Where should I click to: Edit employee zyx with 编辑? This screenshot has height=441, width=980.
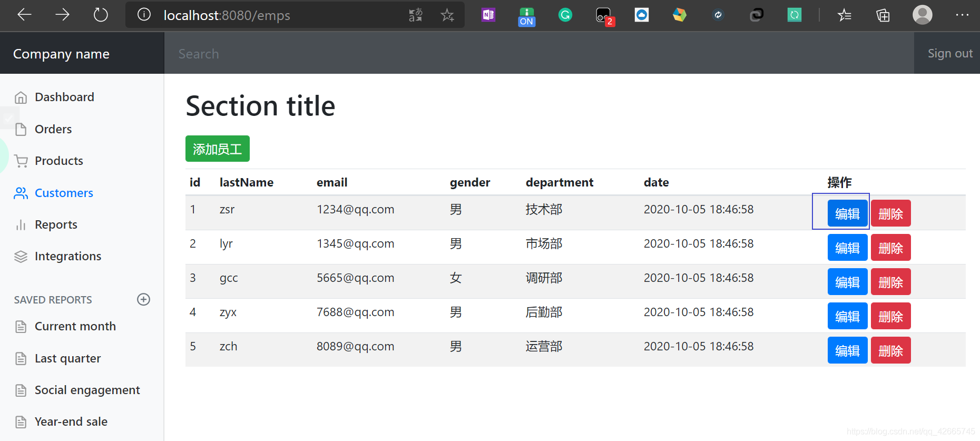(847, 316)
